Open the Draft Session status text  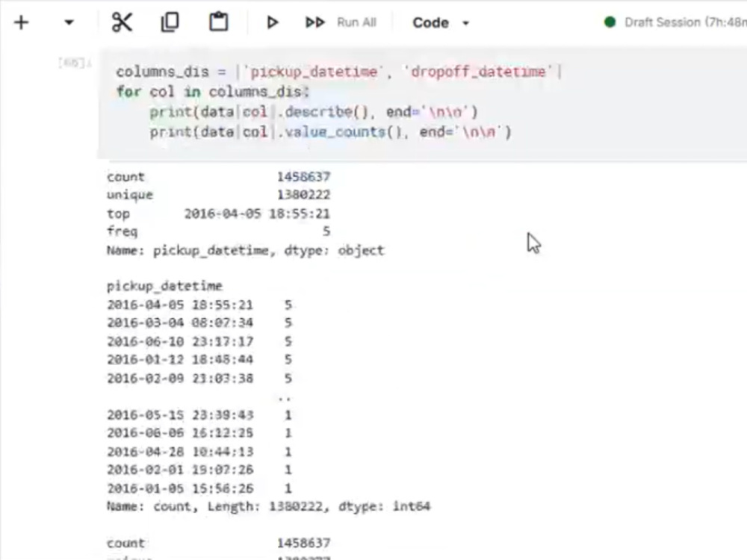click(685, 22)
